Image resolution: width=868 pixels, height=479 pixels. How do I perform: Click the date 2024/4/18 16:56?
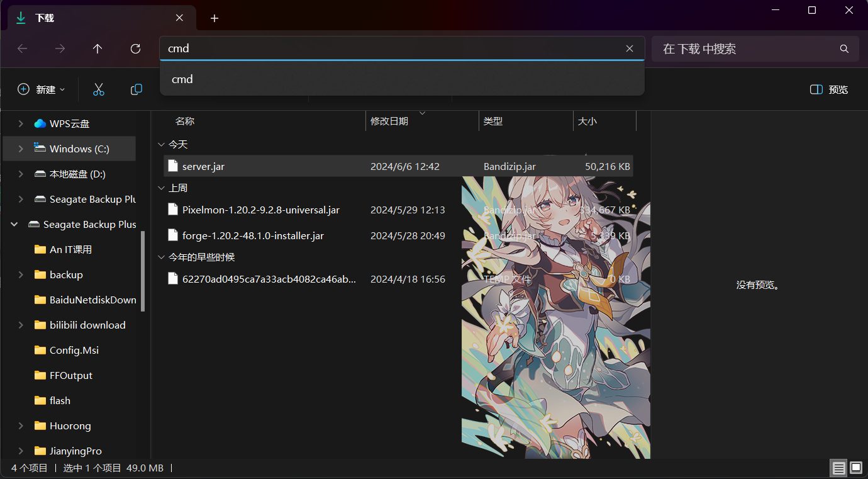point(408,279)
